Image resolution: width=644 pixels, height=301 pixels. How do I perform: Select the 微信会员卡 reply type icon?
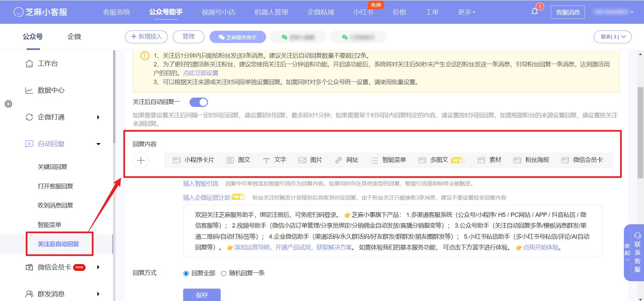(x=565, y=160)
